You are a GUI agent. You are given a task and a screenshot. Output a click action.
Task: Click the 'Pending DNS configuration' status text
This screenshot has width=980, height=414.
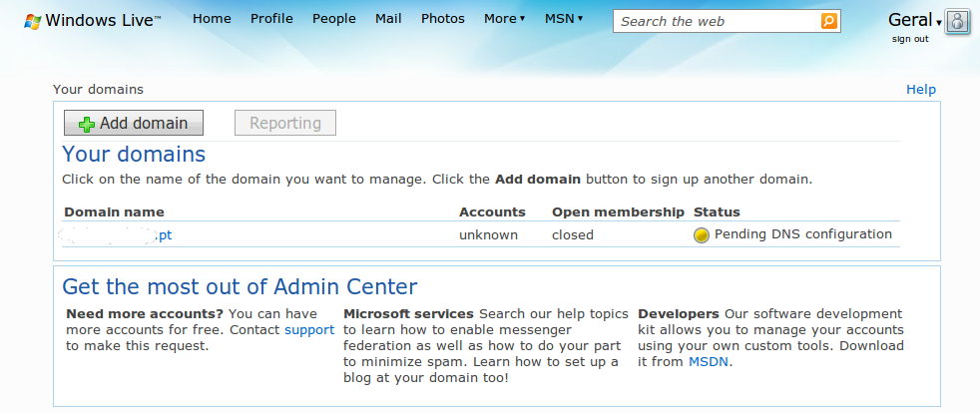pyautogui.click(x=803, y=234)
